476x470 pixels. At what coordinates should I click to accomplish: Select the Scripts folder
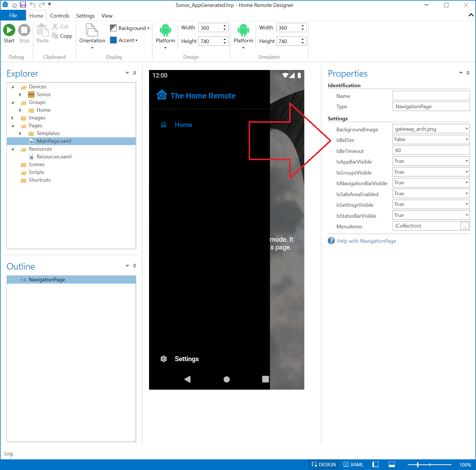pos(36,172)
